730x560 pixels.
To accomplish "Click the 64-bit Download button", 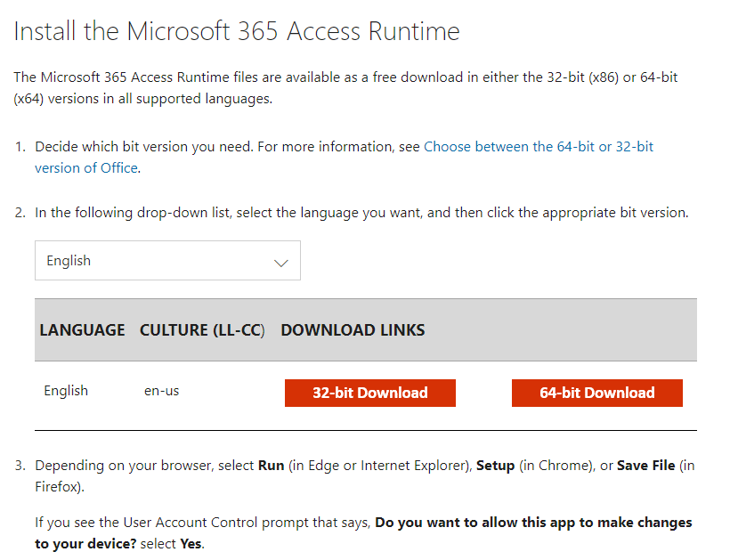I will click(x=596, y=393).
